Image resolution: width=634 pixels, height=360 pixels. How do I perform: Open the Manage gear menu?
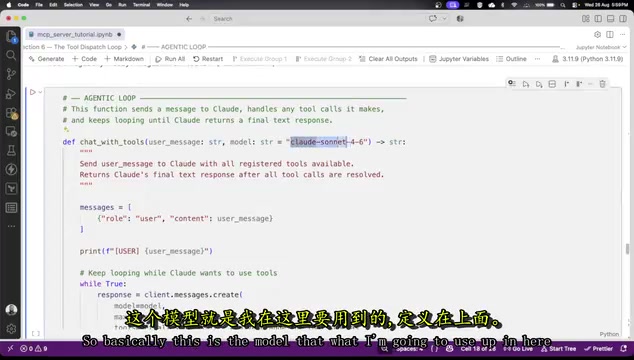(11, 328)
